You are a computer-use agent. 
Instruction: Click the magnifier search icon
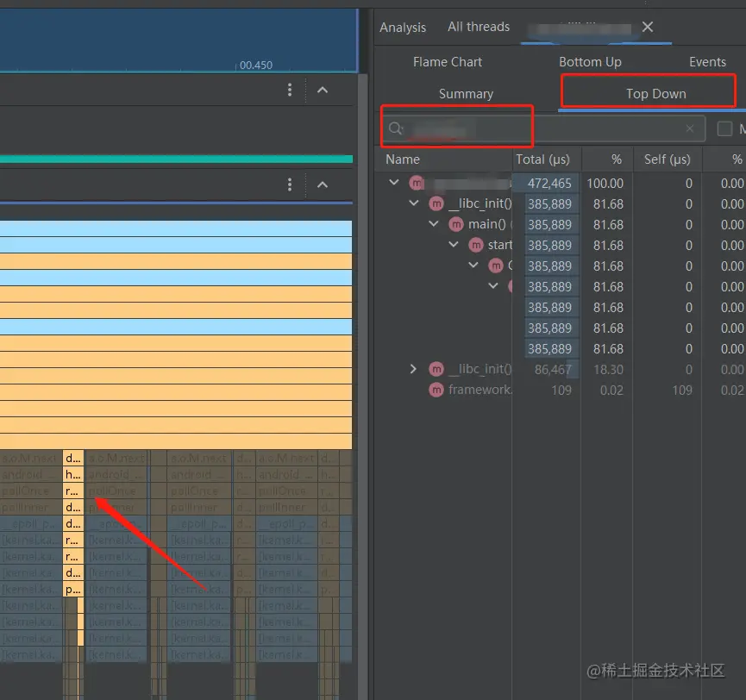[x=396, y=128]
